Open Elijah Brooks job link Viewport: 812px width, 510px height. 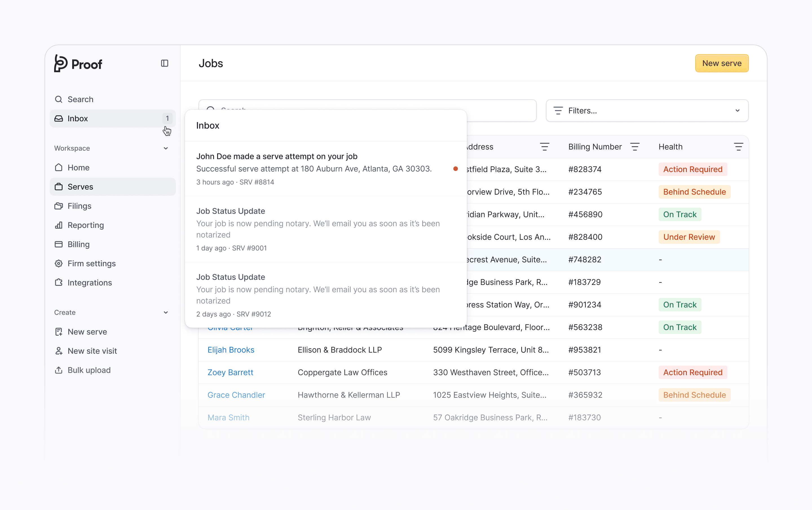[231, 350]
